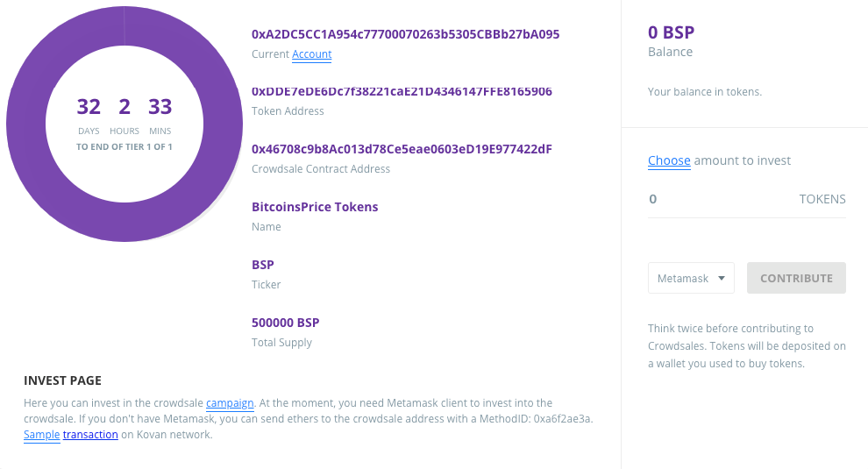Click the INVEST PAGE heading
This screenshot has height=469, width=868.
(x=62, y=380)
